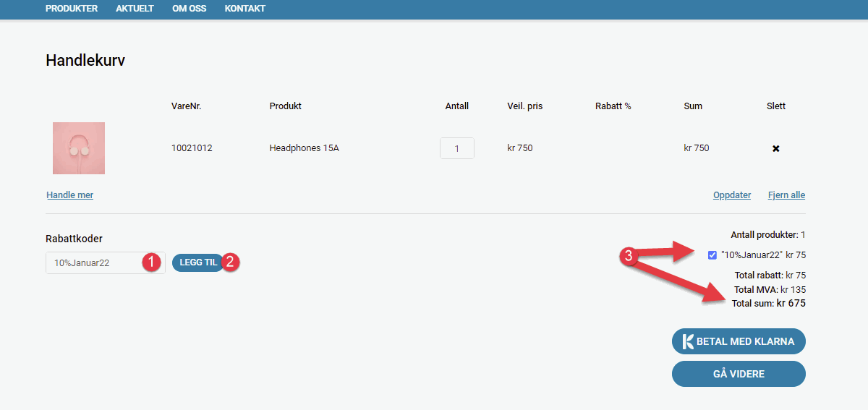The width and height of the screenshot is (868, 410).
Task: Uncheck the "10%Januar22" discount checkbox
Action: pos(712,255)
